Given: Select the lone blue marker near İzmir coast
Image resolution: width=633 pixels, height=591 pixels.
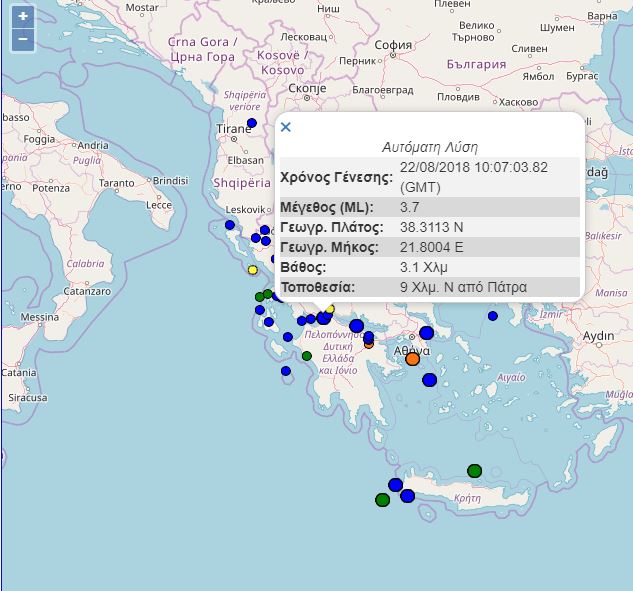Looking at the screenshot, I should (493, 316).
